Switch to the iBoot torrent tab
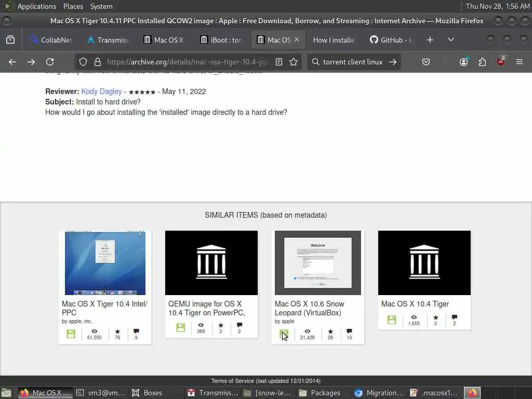 pos(221,39)
